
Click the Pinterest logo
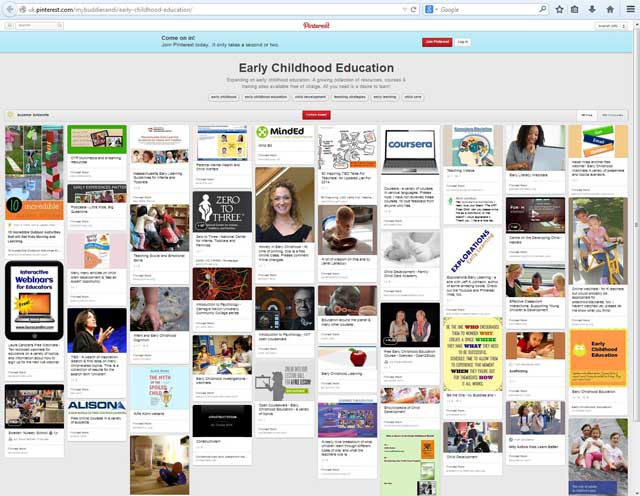[x=318, y=24]
